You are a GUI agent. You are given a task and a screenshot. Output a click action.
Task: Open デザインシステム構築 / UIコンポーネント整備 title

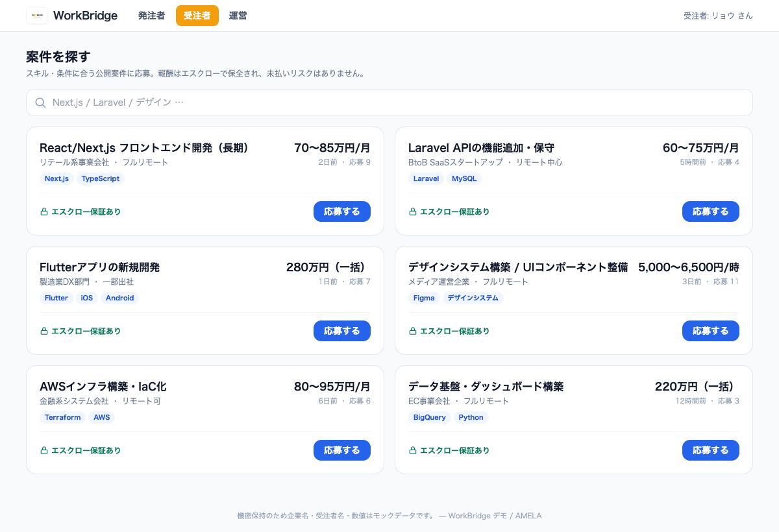(518, 267)
